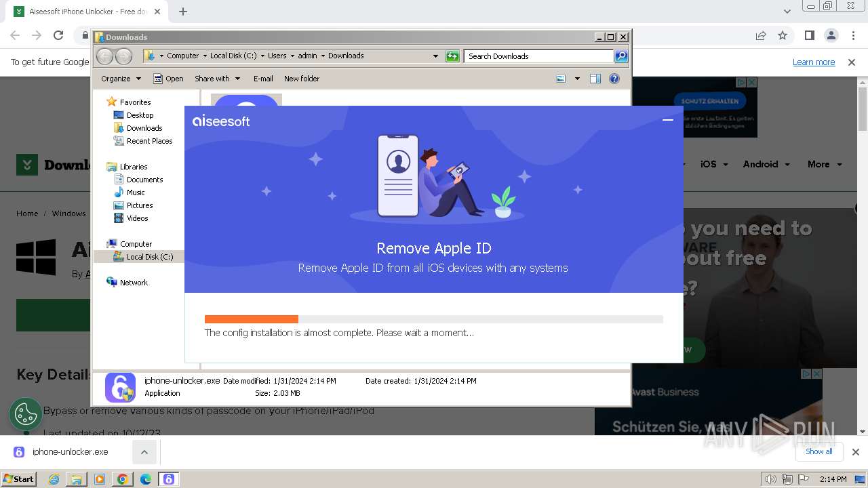
Task: Open Explorer help icon
Action: [614, 79]
